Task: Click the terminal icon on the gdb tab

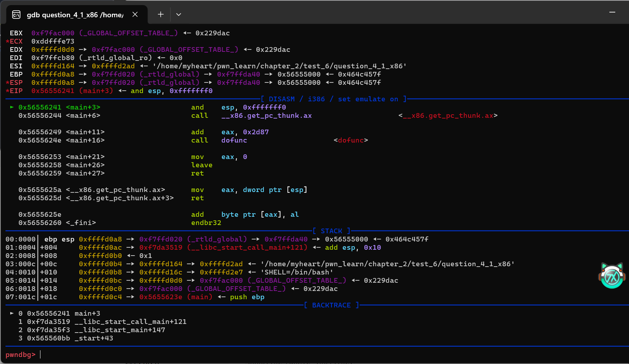Action: tap(16, 15)
